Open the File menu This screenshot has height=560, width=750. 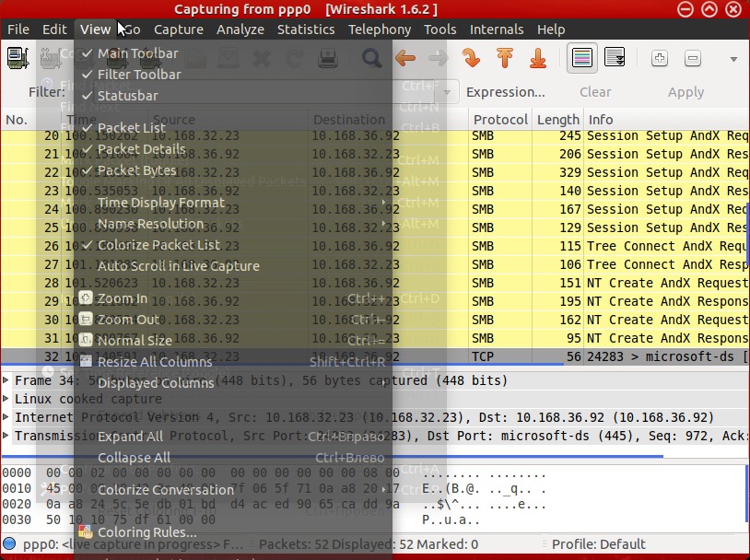pyautogui.click(x=18, y=29)
